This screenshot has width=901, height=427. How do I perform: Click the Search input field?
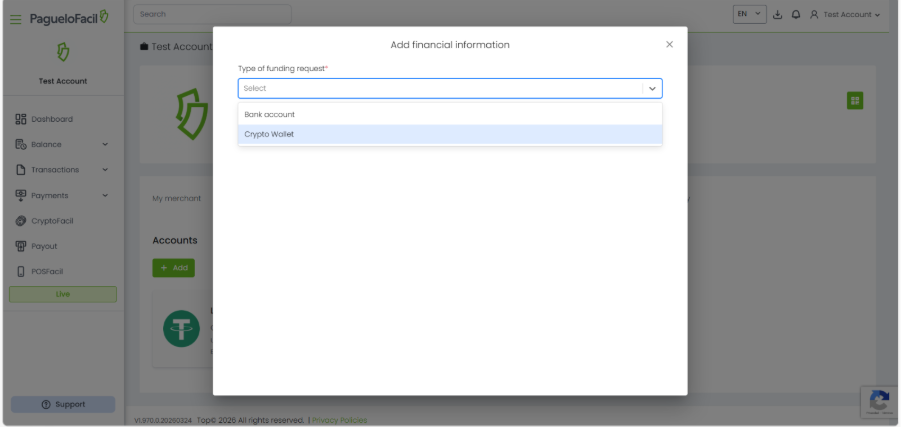[212, 14]
